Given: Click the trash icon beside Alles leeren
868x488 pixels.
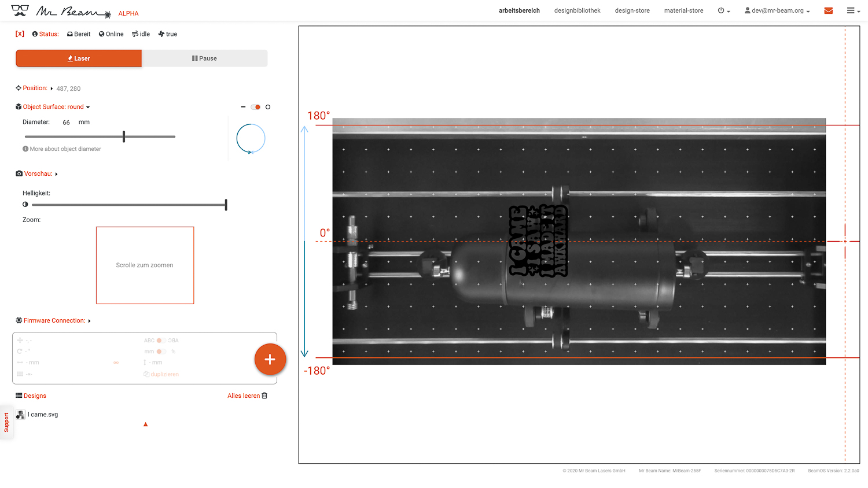Looking at the screenshot, I should point(264,395).
